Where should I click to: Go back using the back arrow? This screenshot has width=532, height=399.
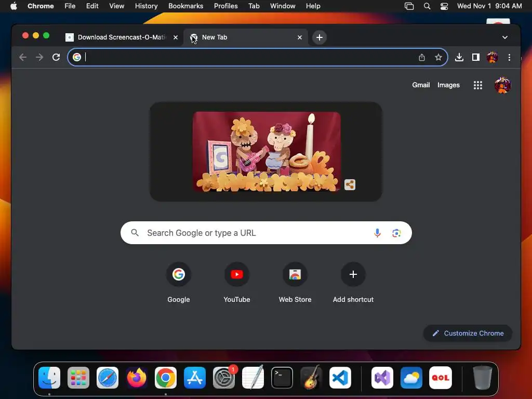tap(23, 57)
